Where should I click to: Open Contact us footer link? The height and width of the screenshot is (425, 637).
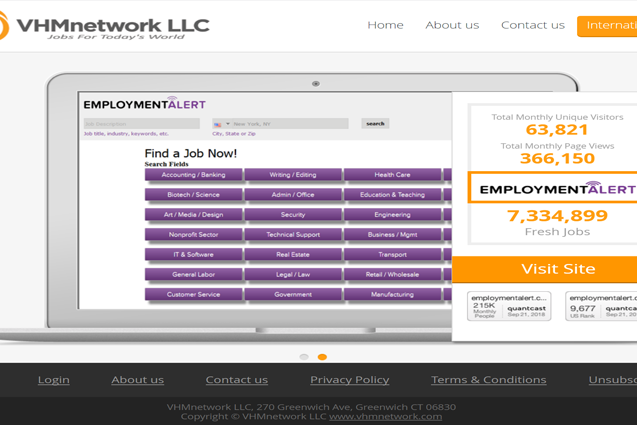(x=236, y=379)
